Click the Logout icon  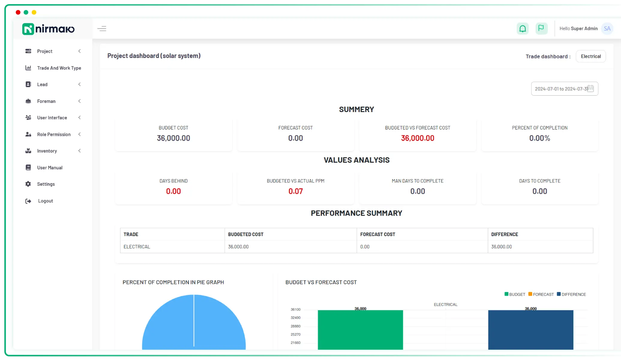(28, 201)
